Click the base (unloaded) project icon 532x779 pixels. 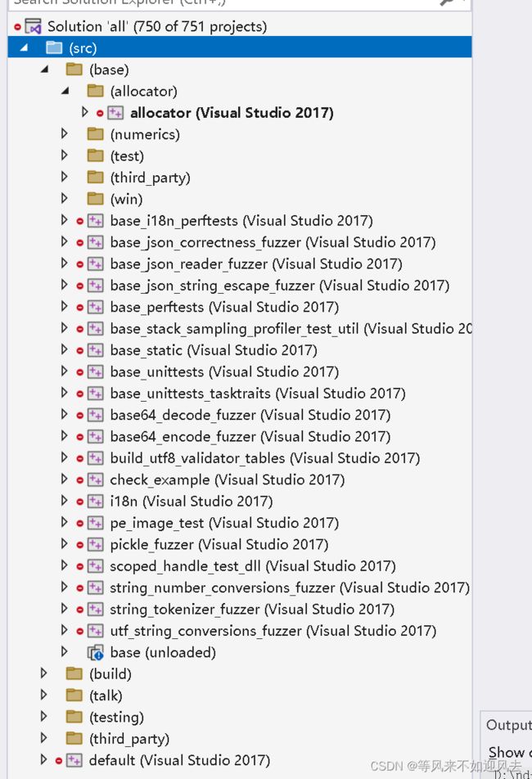[x=95, y=652]
